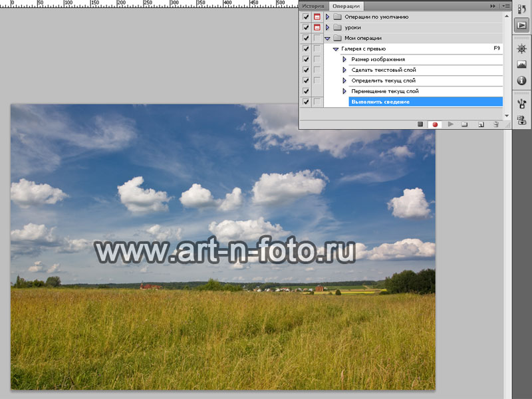Toggle dialog box for Выполнить сведение
This screenshot has width=532, height=399.
317,102
